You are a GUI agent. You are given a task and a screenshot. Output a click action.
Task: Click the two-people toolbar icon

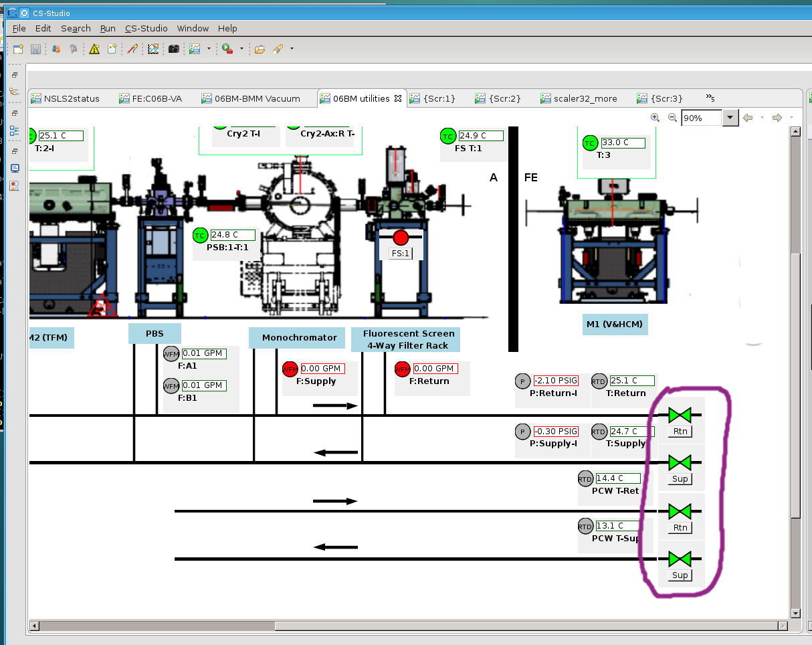(56, 49)
